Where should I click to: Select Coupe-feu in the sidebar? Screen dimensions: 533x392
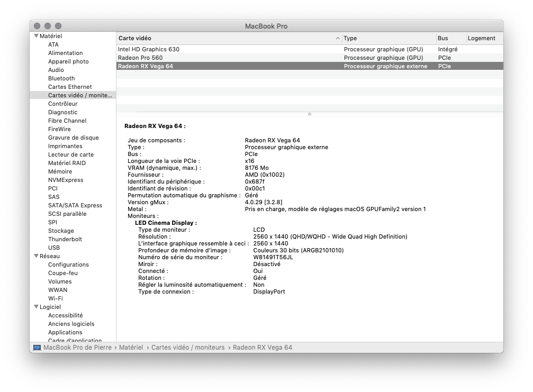point(62,273)
